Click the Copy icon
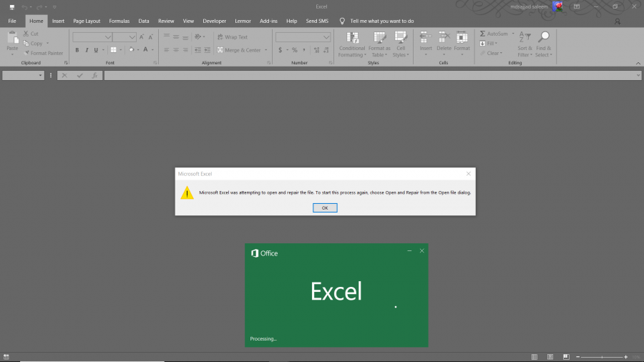Viewport: 644px width, 362px height. [26, 43]
